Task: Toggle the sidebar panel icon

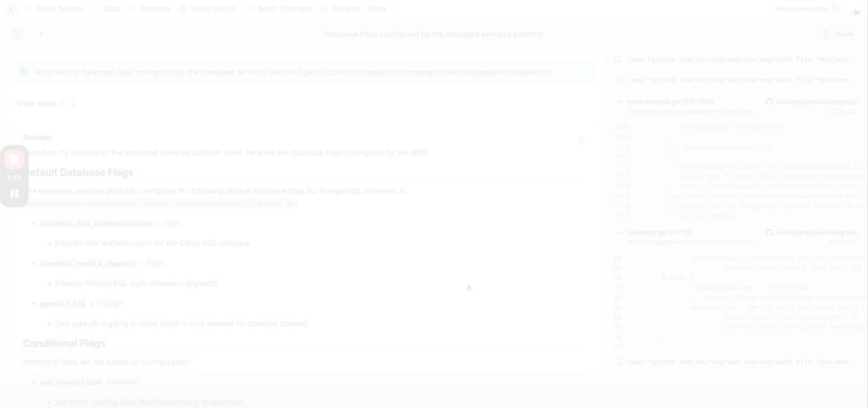Action: pos(18,34)
